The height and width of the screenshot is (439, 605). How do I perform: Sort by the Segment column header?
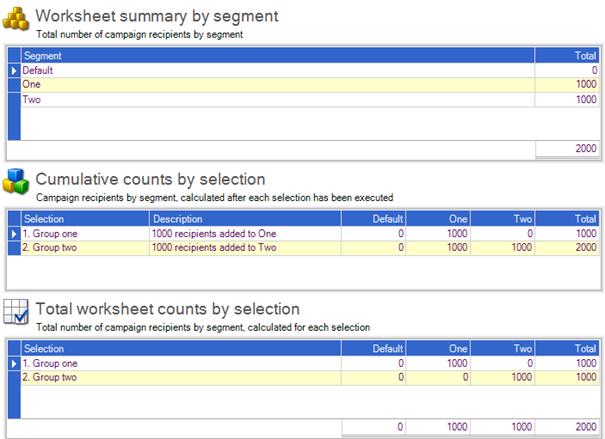tap(278, 56)
